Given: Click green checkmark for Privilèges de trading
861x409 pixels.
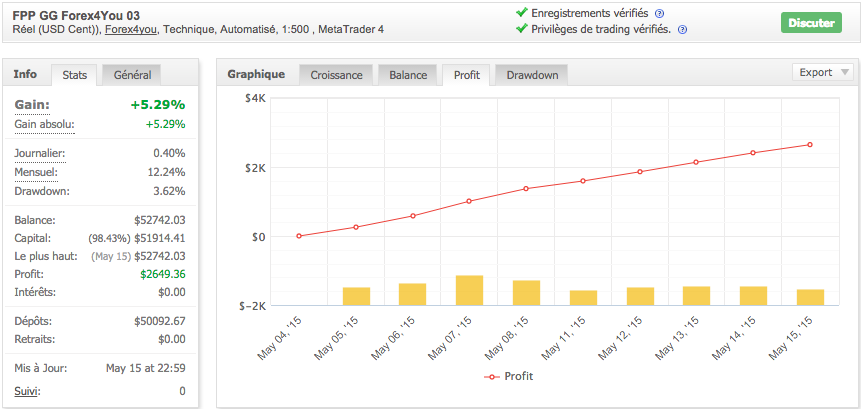Looking at the screenshot, I should click(521, 29).
